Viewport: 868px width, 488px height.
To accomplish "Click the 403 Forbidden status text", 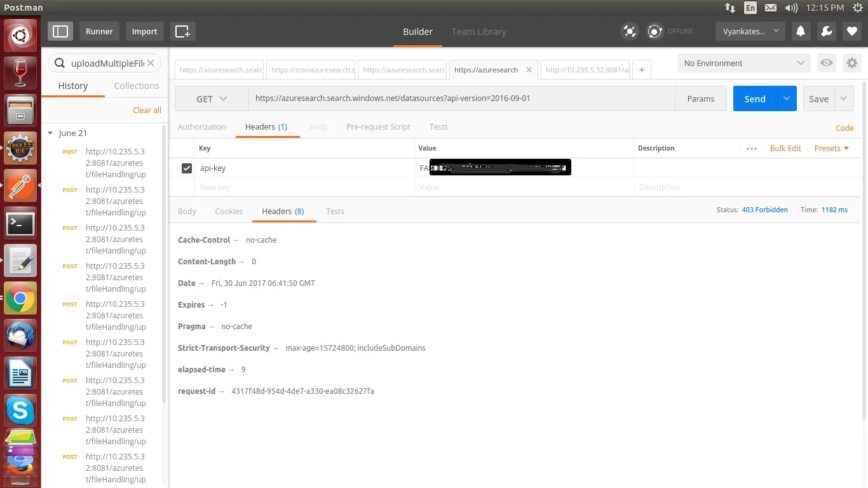I will click(764, 210).
